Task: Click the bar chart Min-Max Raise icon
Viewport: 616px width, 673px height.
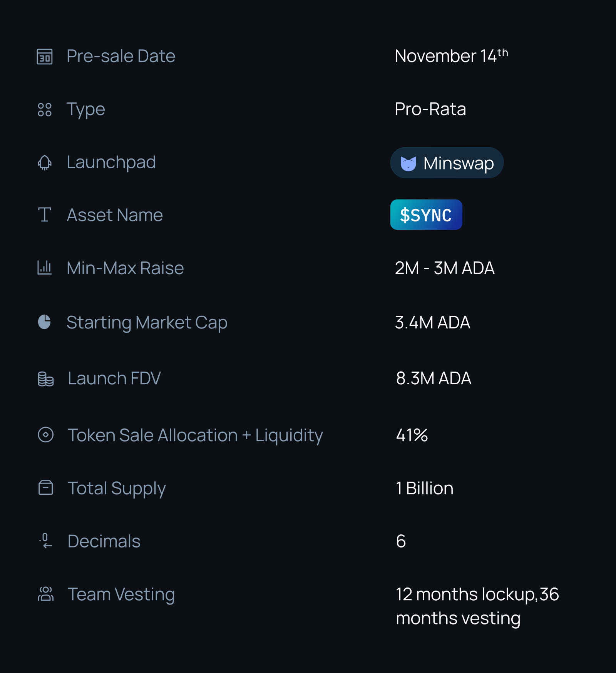Action: click(45, 267)
